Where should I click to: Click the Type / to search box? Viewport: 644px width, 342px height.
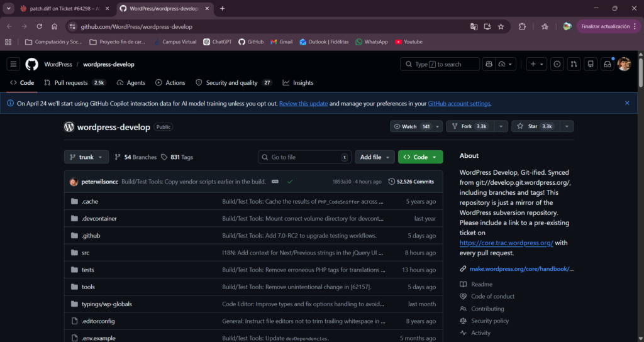440,64
